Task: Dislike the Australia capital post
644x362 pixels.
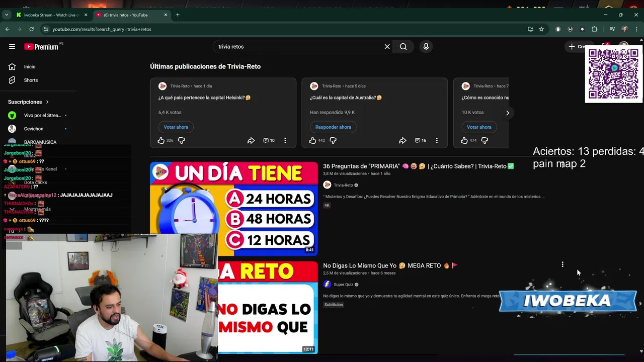Action: [333, 141]
